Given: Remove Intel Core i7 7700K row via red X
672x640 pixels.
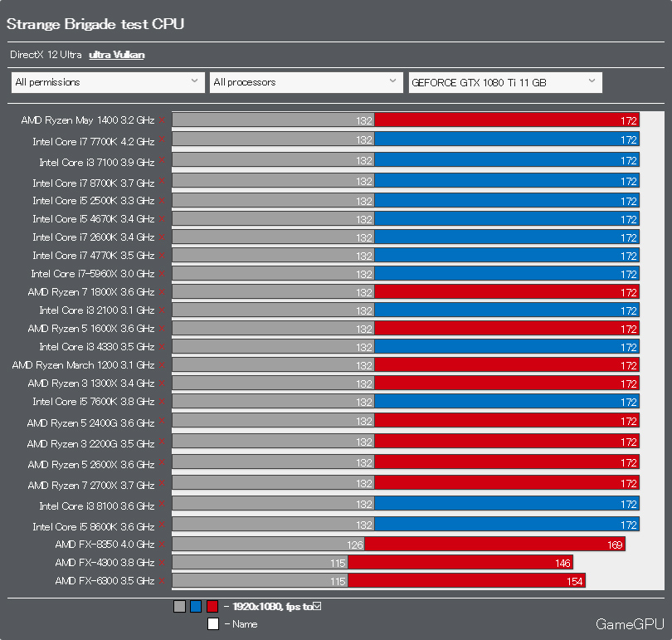Looking at the screenshot, I should coord(162,139).
